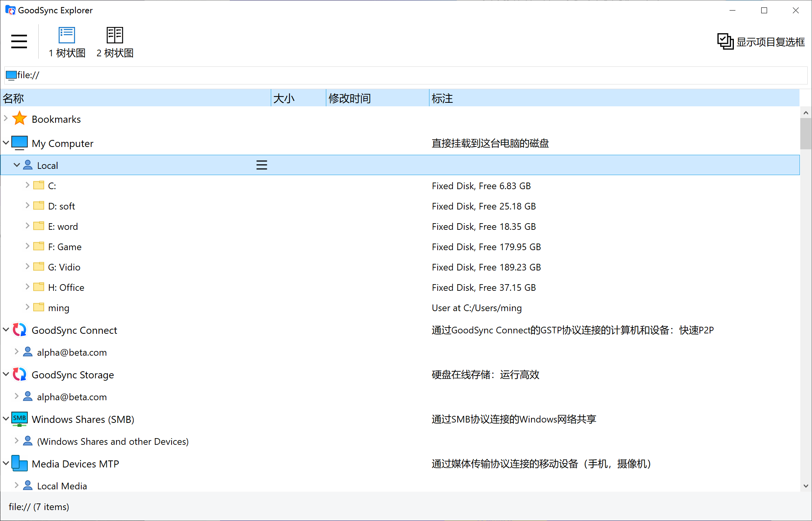Select the GoodSync Connect tree row label
Screen dimensions: 812x521
coord(74,330)
